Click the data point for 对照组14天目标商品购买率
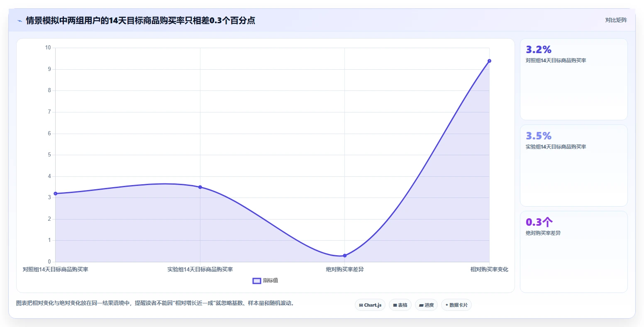This screenshot has width=644, height=327. coord(56,194)
